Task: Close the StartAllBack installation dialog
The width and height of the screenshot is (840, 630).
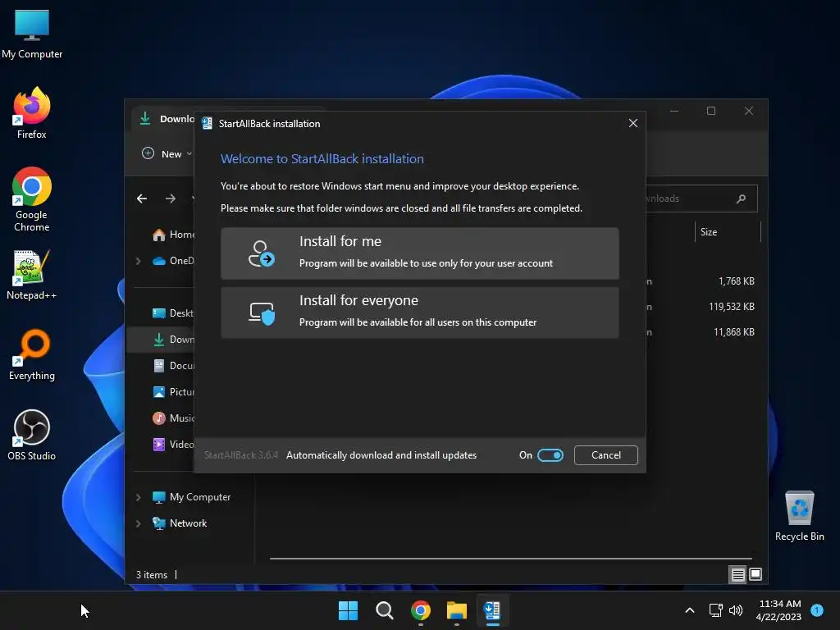Action: [x=632, y=123]
